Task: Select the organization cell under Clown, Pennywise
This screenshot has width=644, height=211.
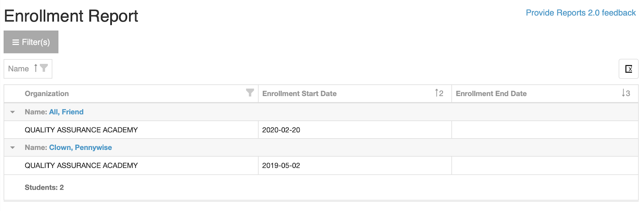Action: tap(81, 166)
